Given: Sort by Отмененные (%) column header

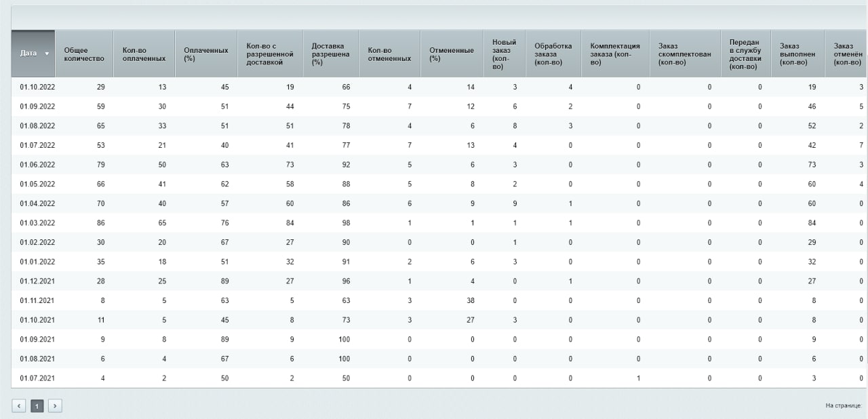Looking at the screenshot, I should pyautogui.click(x=451, y=54).
